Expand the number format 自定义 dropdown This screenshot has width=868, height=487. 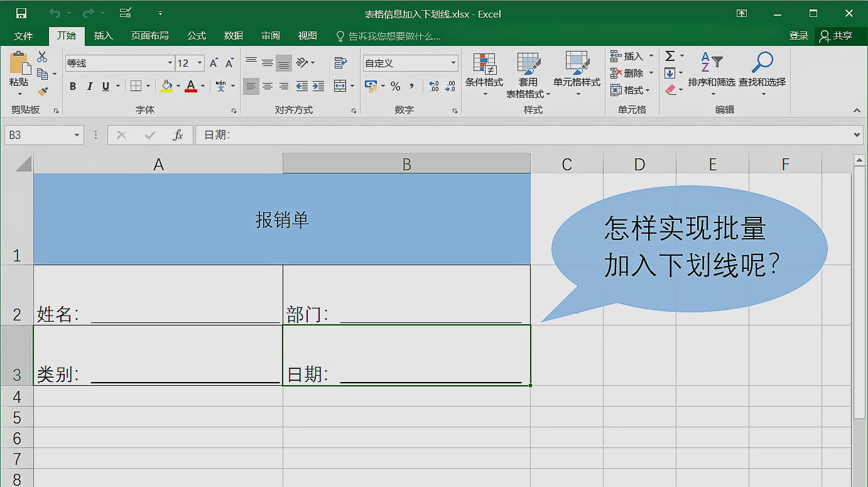pyautogui.click(x=453, y=63)
